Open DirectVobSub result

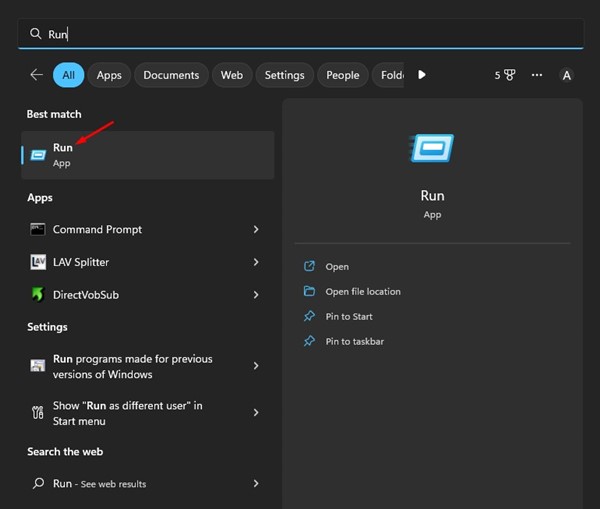(148, 295)
